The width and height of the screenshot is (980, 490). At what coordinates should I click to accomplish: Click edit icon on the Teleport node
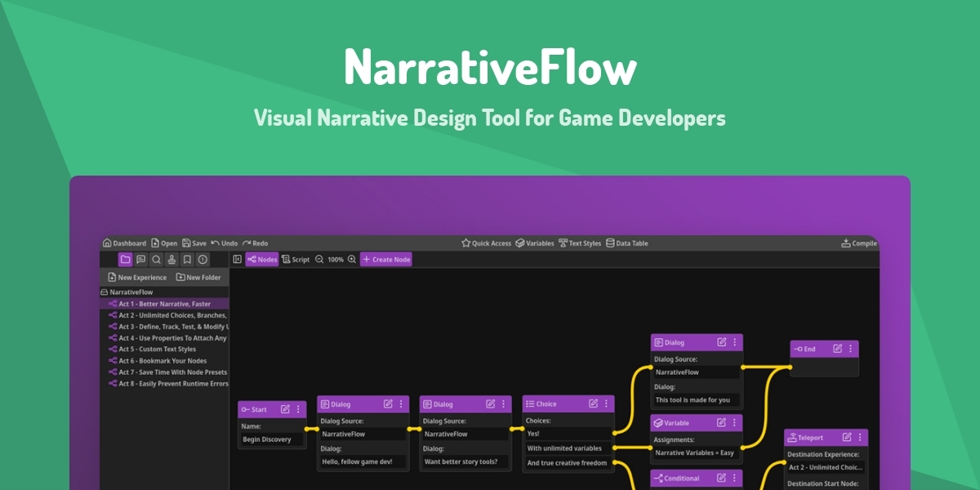click(847, 437)
